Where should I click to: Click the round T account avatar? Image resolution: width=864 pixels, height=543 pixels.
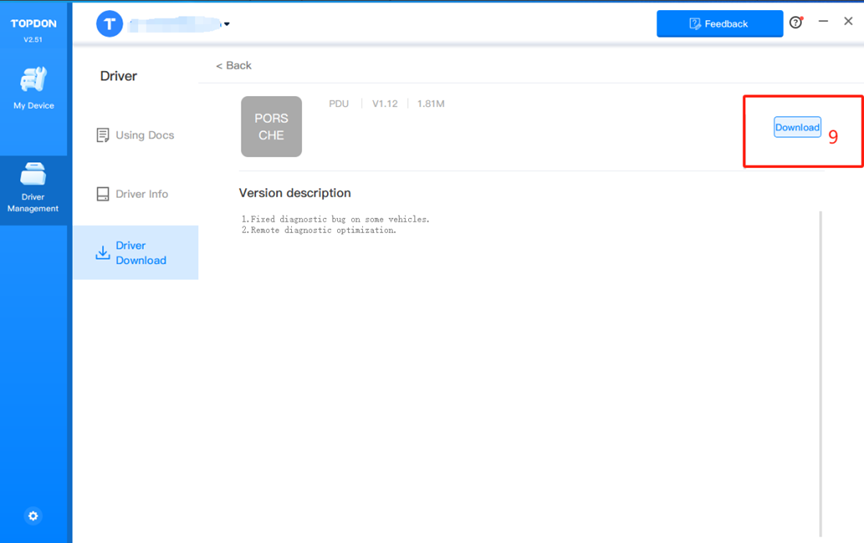pos(110,24)
